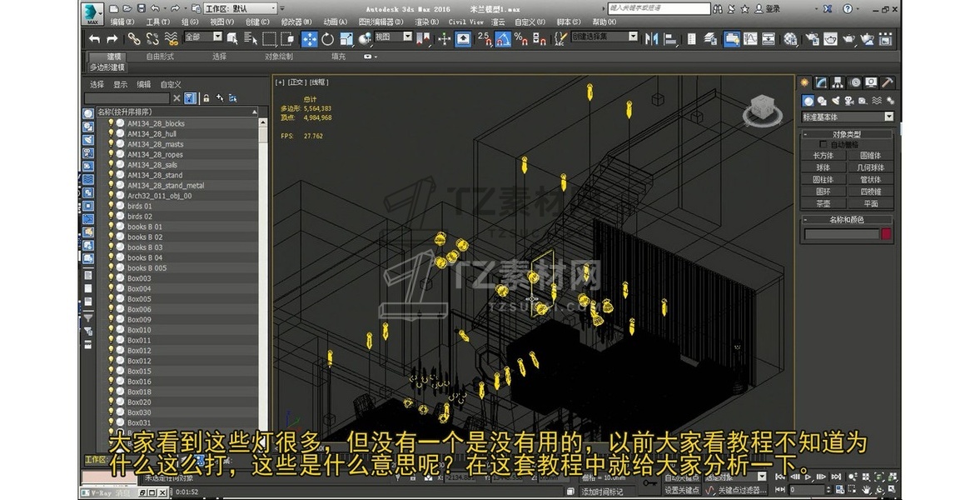Select the Rotate tool in the main toolbar
Viewport: 980px width, 500px height.
(x=327, y=38)
